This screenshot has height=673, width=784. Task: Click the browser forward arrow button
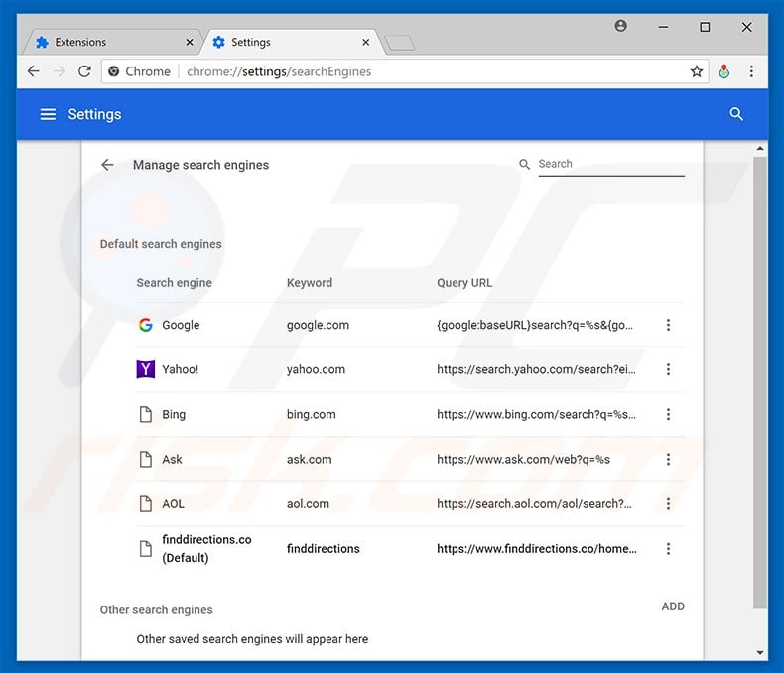pos(59,71)
